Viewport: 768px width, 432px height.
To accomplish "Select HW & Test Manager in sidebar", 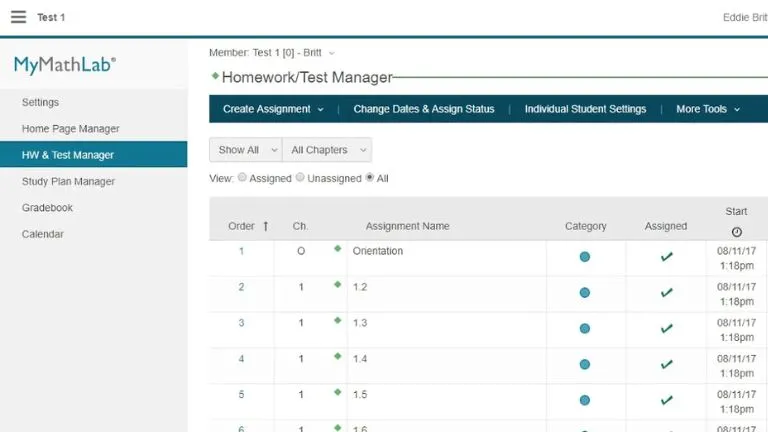I will (x=94, y=155).
